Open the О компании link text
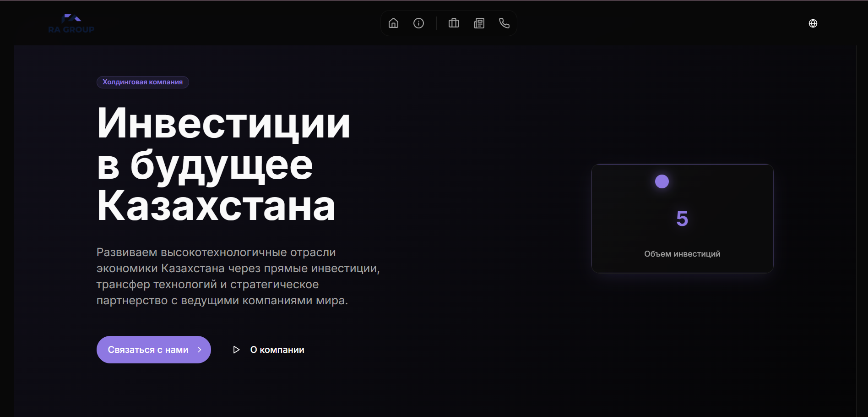This screenshot has height=417, width=868. coord(277,350)
